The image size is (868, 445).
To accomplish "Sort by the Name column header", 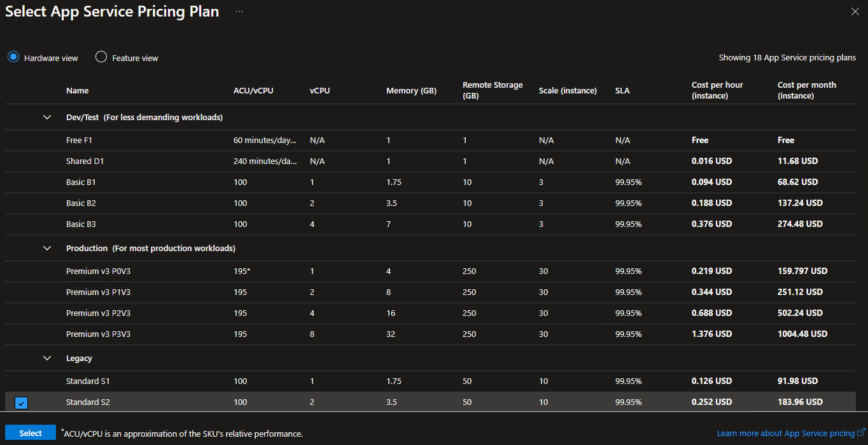I will tap(78, 91).
